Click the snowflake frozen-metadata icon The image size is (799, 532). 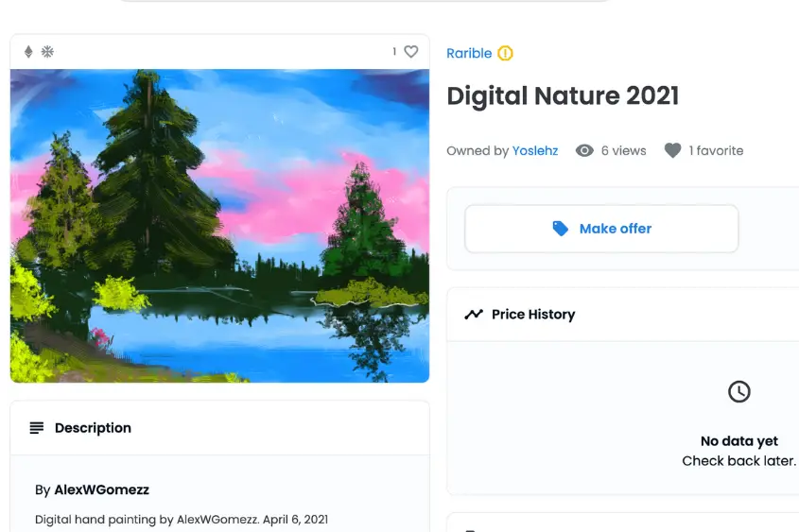pos(47,52)
